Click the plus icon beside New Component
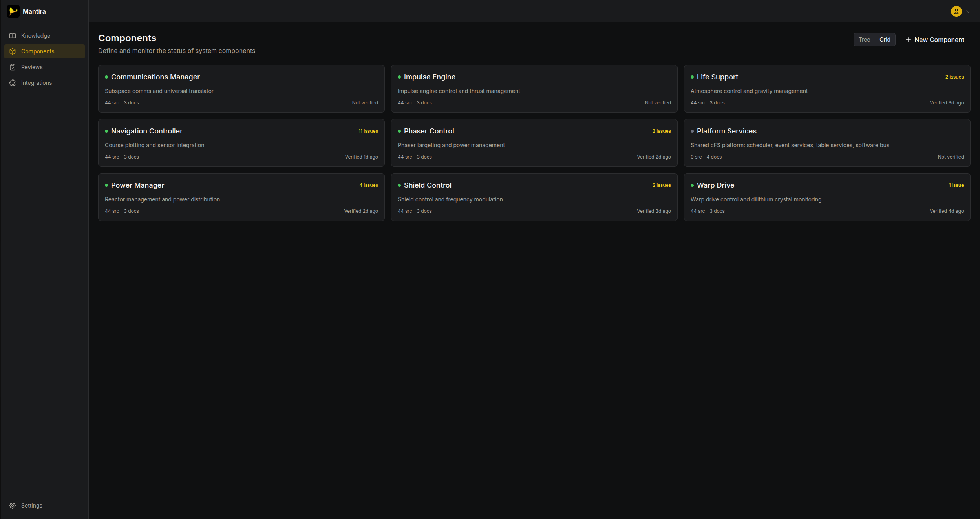The image size is (980, 519). click(x=908, y=40)
